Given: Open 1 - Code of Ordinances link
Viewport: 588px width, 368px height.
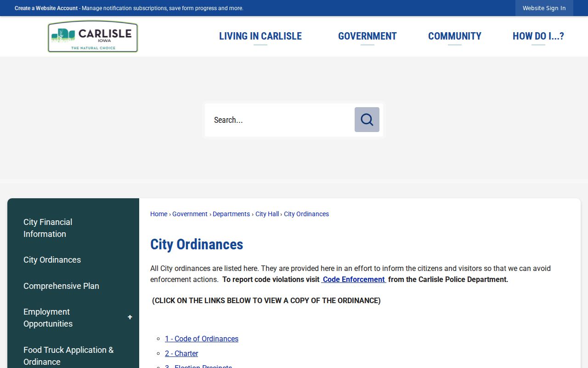Looking at the screenshot, I should click(x=202, y=339).
